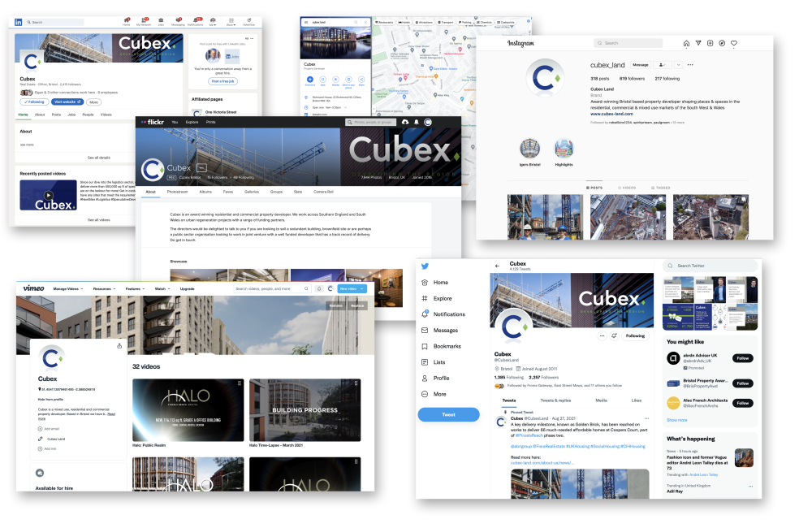Image resolution: width=812 pixels, height=528 pixels.
Task: Click the Vimeo profile share icon
Action: [119, 346]
